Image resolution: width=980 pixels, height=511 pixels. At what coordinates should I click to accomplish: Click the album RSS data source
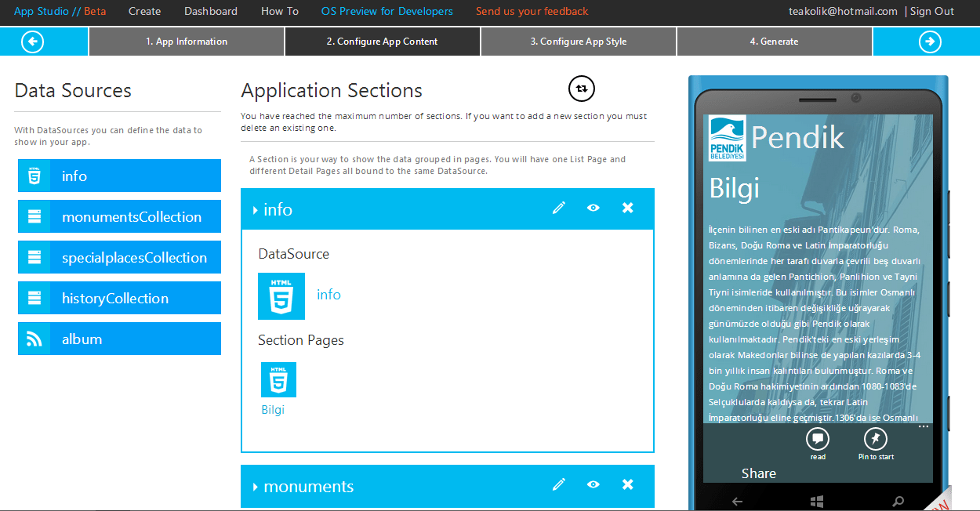pos(119,339)
